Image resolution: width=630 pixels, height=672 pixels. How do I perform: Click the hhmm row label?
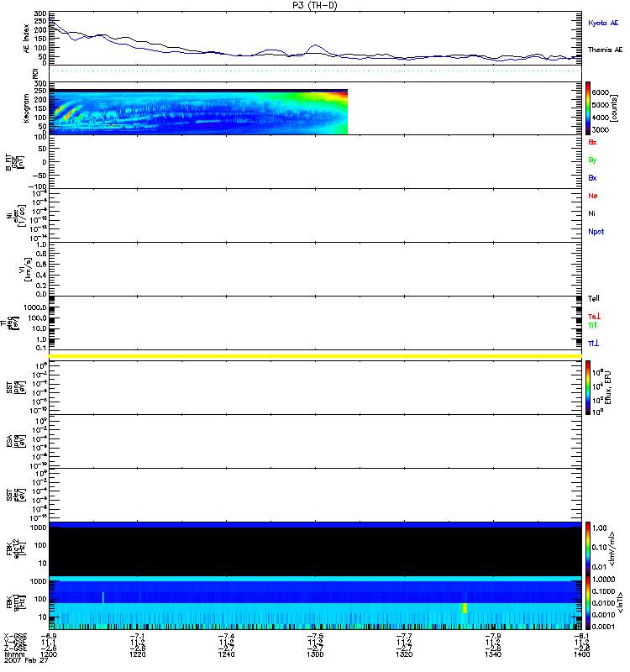[14, 654]
